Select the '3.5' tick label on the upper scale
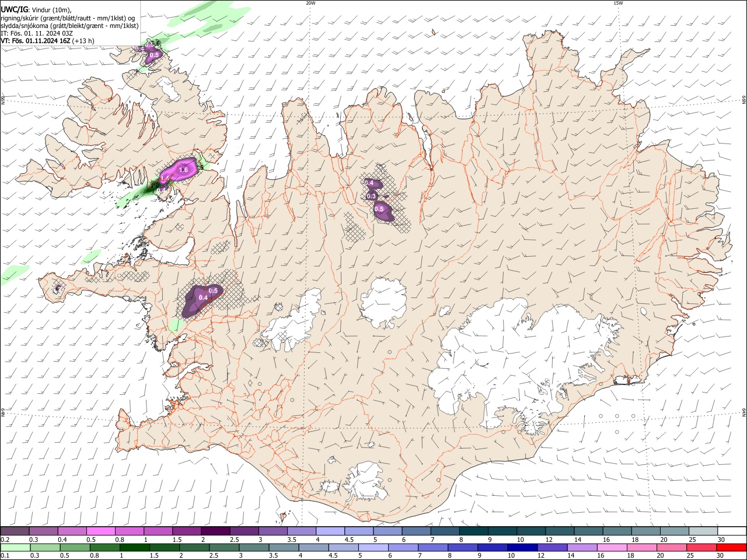Screen dimensions: 747x560 click(292, 540)
